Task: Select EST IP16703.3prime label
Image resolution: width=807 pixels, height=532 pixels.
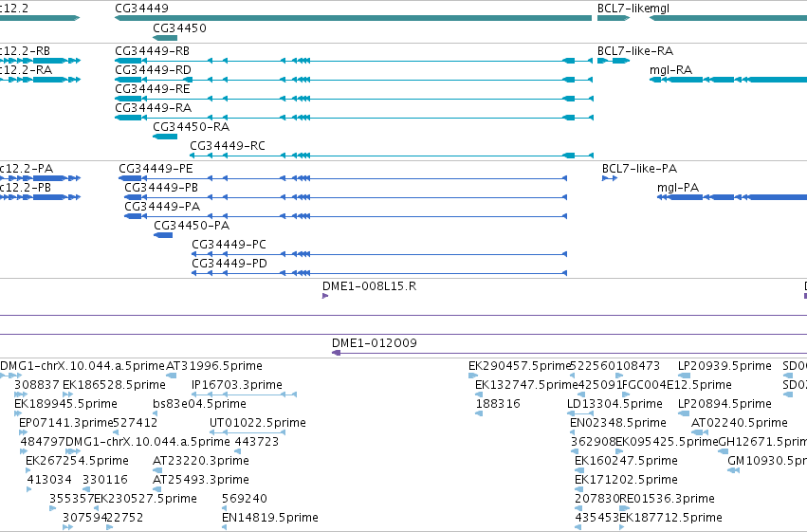Action: click(237, 385)
